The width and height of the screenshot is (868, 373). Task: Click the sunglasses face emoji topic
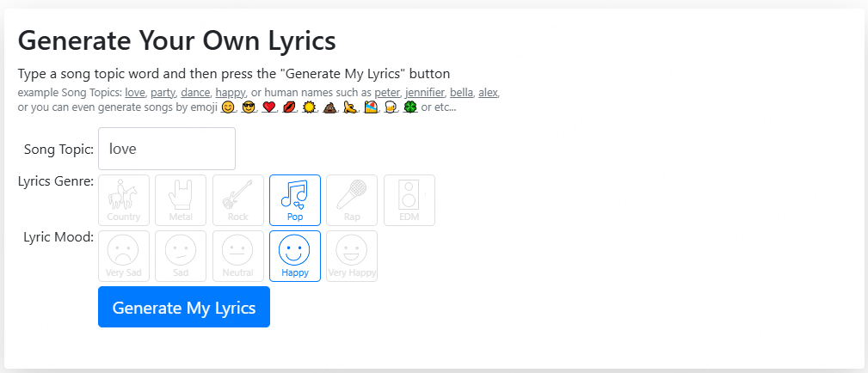[x=249, y=107]
